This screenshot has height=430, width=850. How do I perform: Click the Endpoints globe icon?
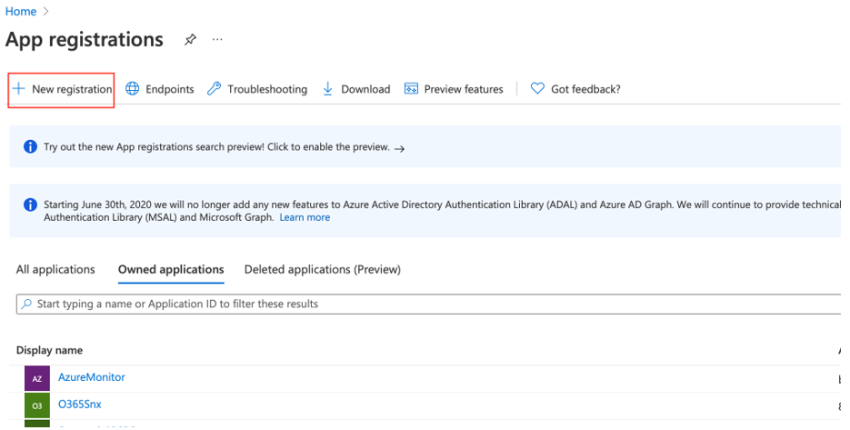[x=132, y=89]
